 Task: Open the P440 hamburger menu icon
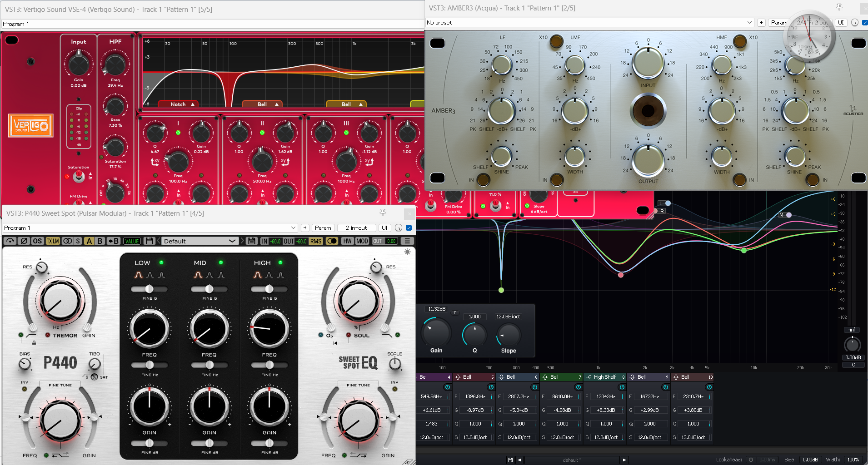click(x=407, y=241)
